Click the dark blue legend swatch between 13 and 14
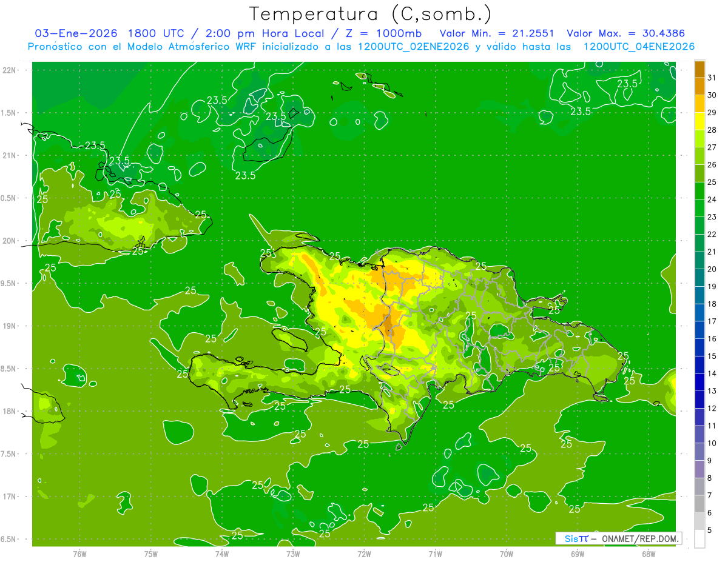This screenshot has height=562, width=728. (699, 383)
